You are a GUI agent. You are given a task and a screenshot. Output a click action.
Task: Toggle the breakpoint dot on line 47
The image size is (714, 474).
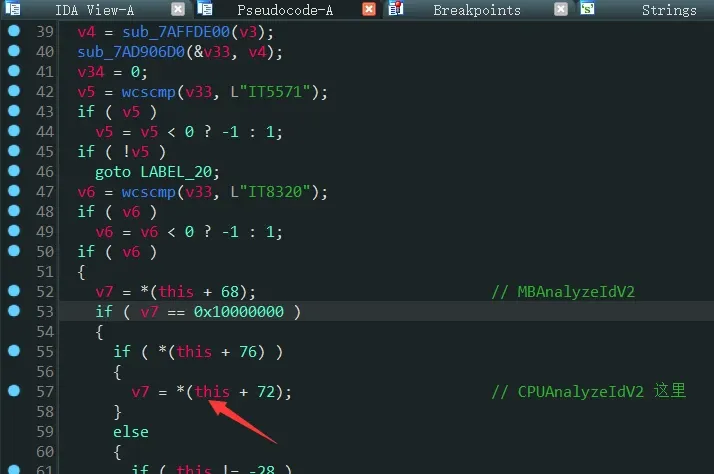point(14,191)
